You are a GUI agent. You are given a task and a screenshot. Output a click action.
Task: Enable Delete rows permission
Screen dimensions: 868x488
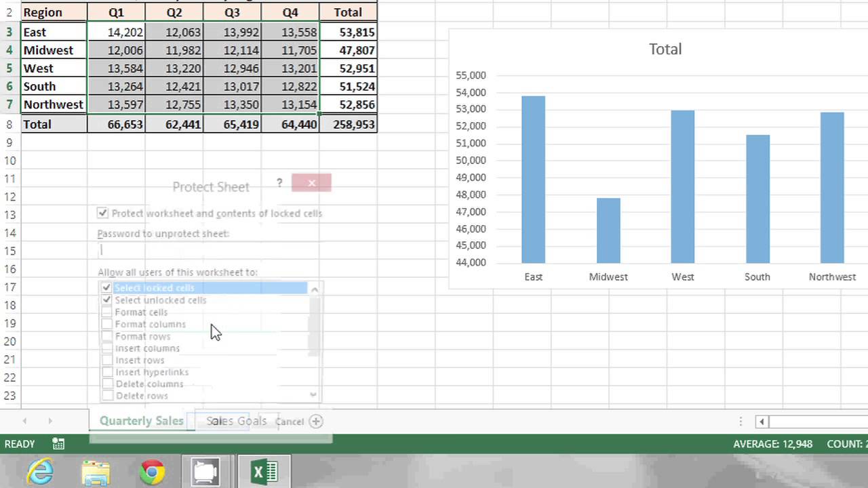(x=106, y=396)
